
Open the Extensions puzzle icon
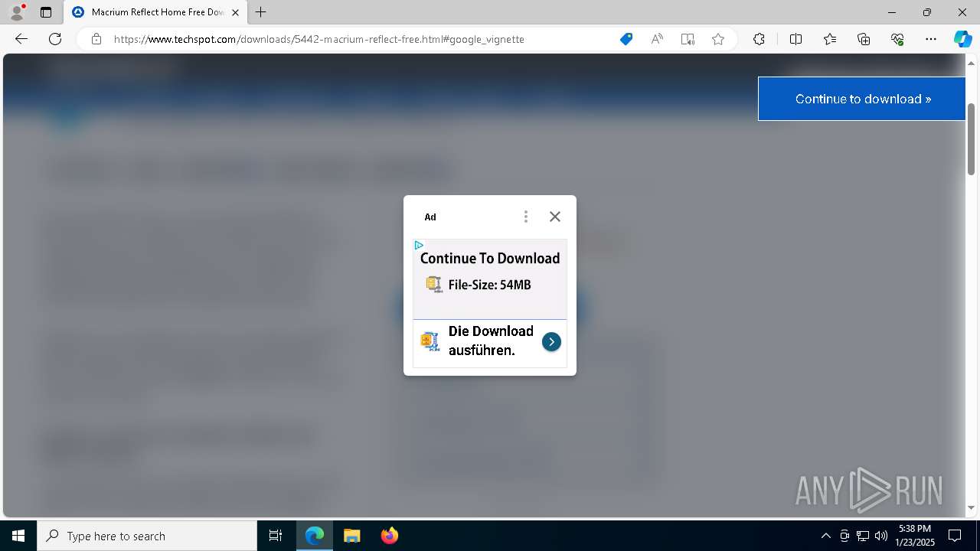[759, 39]
